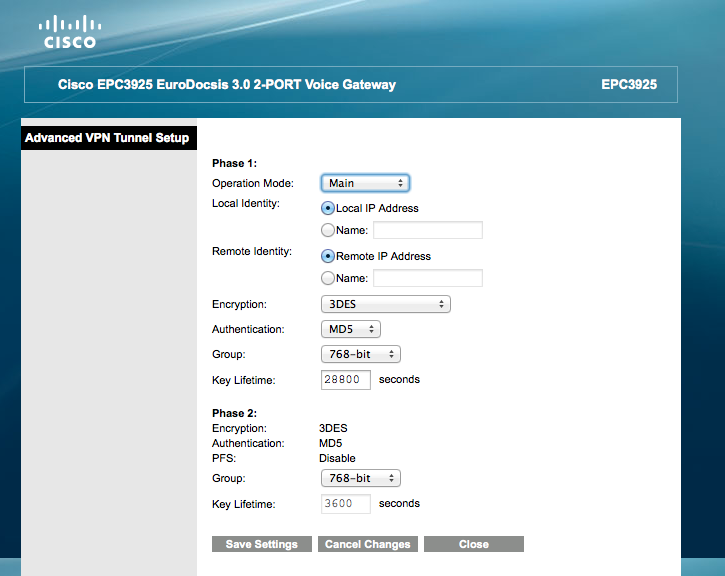
Task: Click the EPC3925 model label
Action: 629,85
